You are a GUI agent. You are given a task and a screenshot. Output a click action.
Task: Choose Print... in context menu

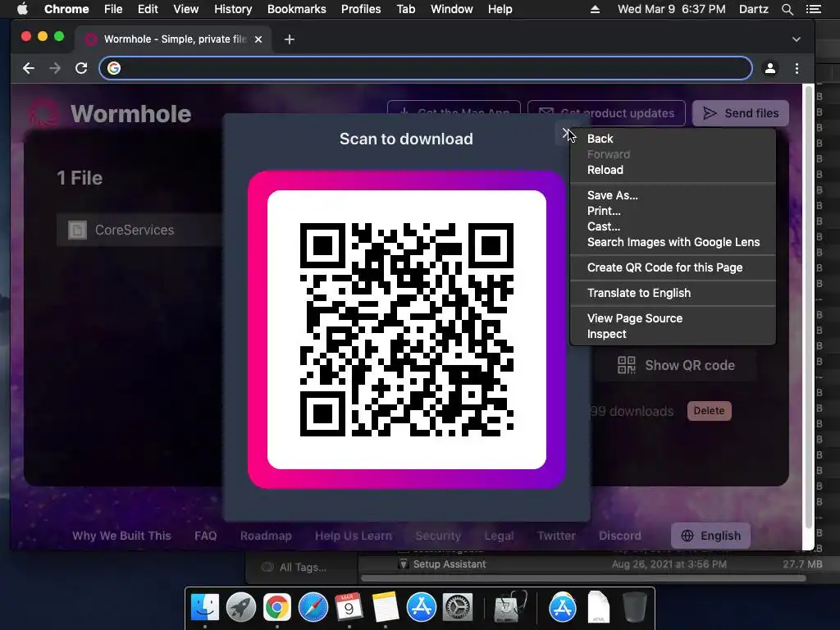[604, 211]
